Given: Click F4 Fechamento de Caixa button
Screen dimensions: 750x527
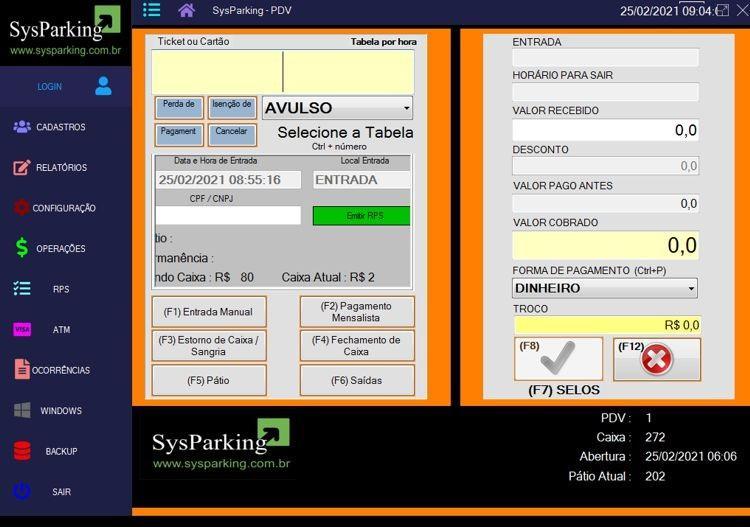Looking at the screenshot, I should (x=357, y=345).
